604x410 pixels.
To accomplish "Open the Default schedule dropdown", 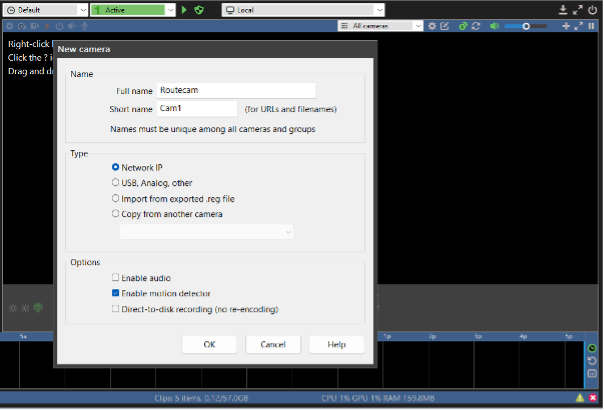I will point(46,10).
